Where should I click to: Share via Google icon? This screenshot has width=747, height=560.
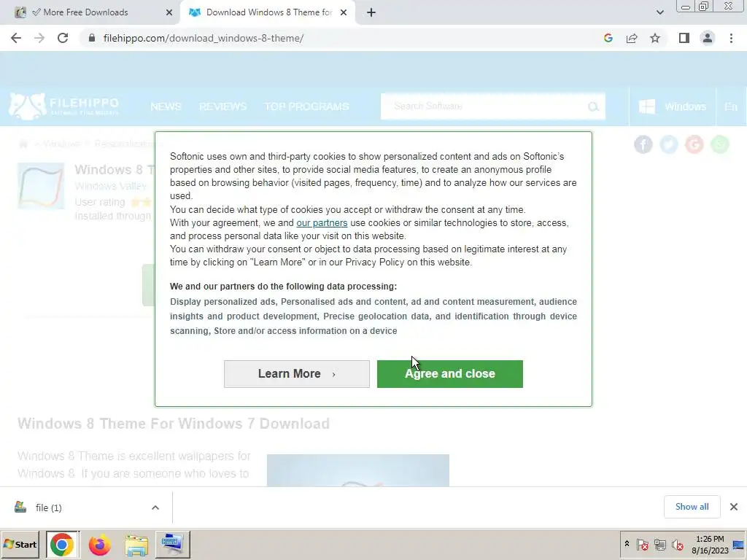pos(694,144)
